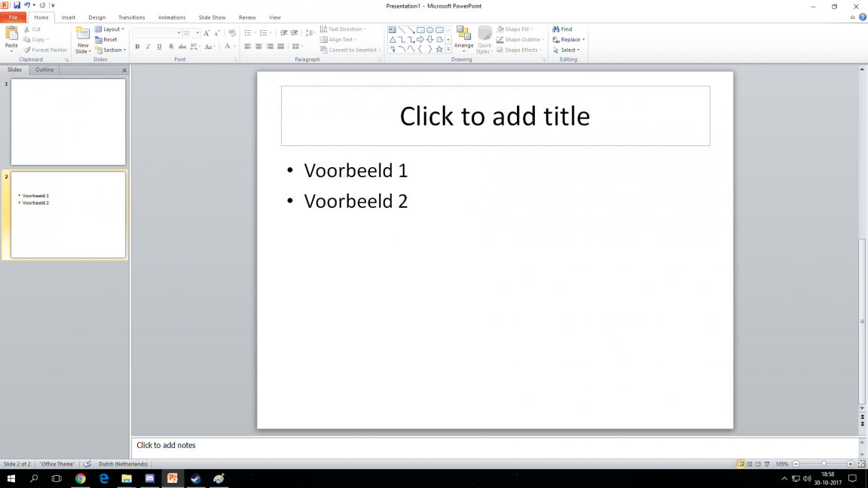Click the Save icon in Quick Access Toolbar

(17, 5)
